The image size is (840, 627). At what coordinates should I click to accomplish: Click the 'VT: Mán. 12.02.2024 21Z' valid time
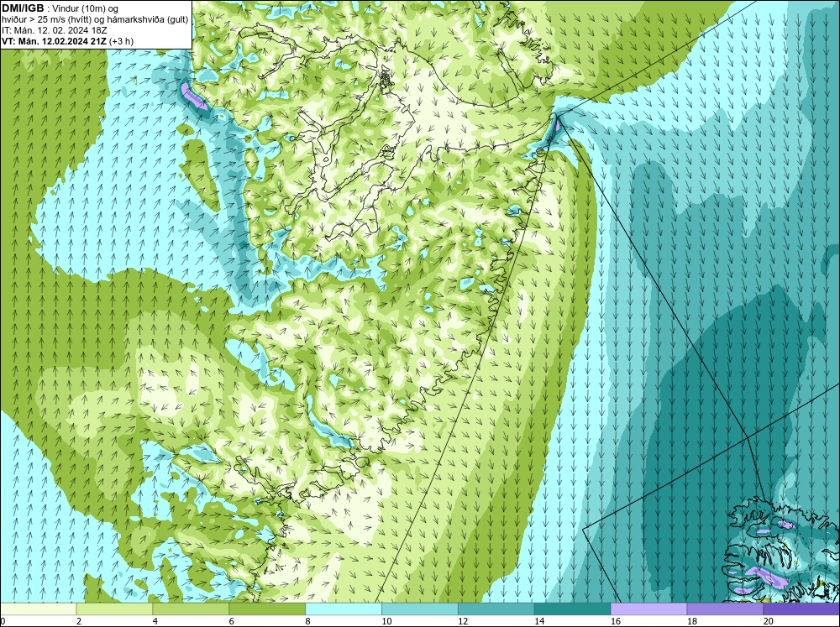(x=54, y=41)
